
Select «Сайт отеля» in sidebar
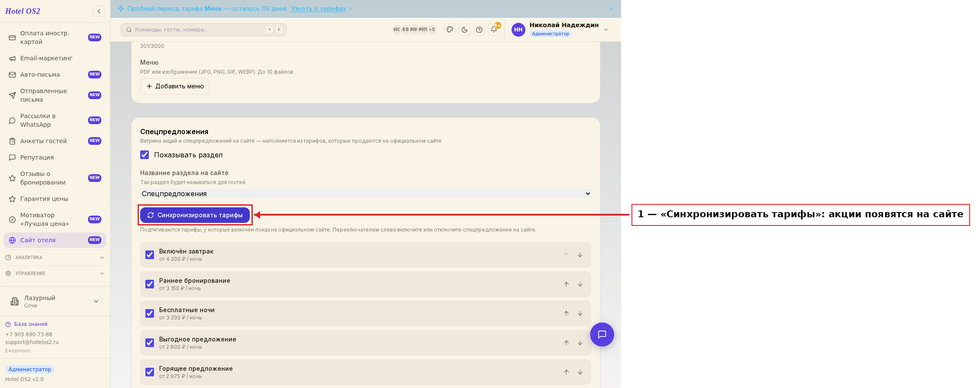click(x=55, y=240)
